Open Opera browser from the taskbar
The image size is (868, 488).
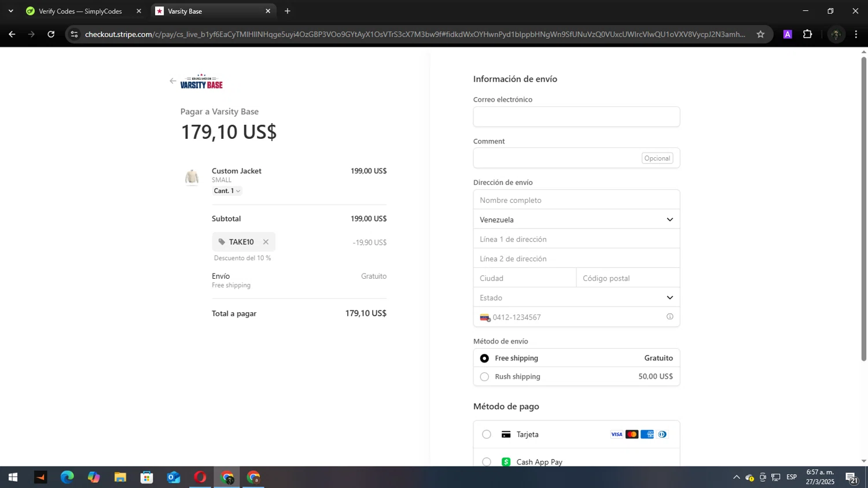pyautogui.click(x=200, y=477)
